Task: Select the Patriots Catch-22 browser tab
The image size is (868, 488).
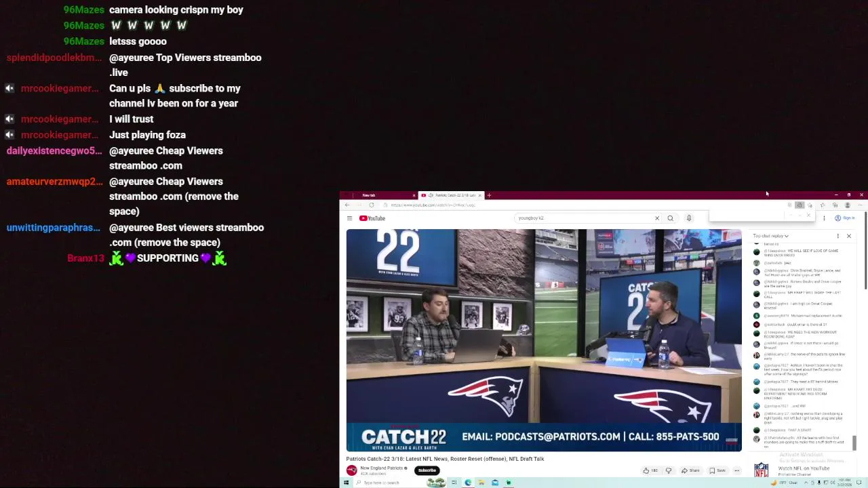Action: point(451,195)
